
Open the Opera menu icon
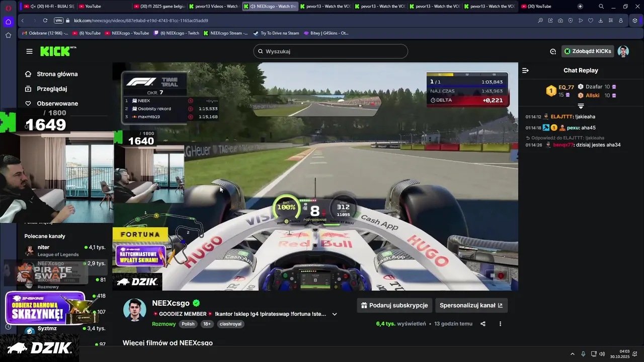(8, 7)
